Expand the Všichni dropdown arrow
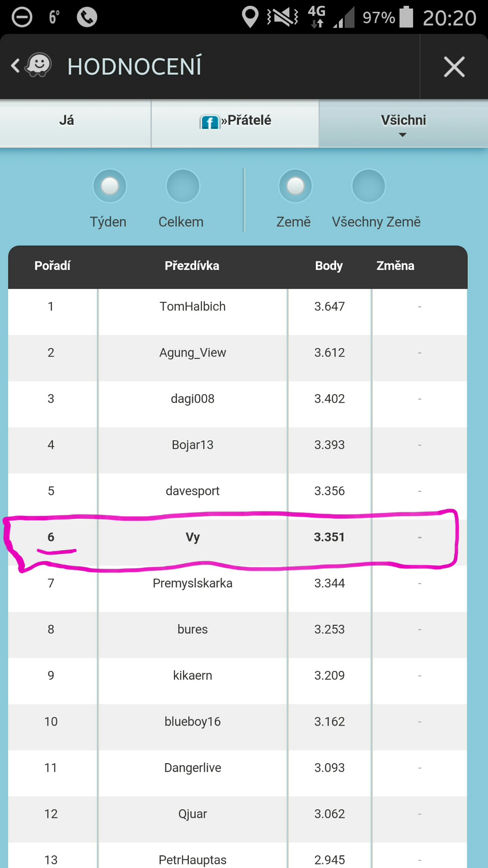488x868 pixels. pos(403,135)
